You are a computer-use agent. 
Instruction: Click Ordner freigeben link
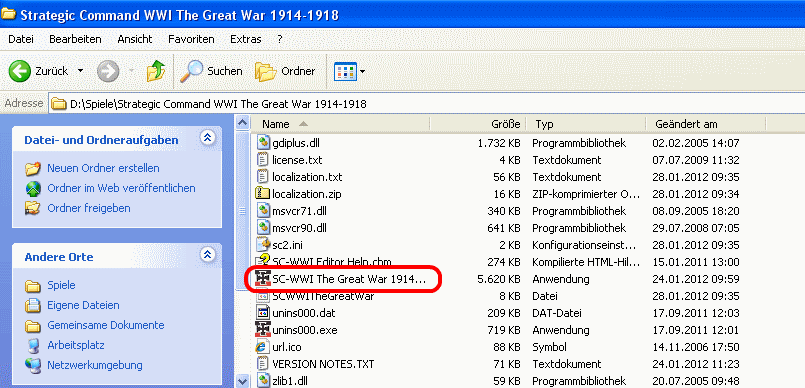[89, 208]
